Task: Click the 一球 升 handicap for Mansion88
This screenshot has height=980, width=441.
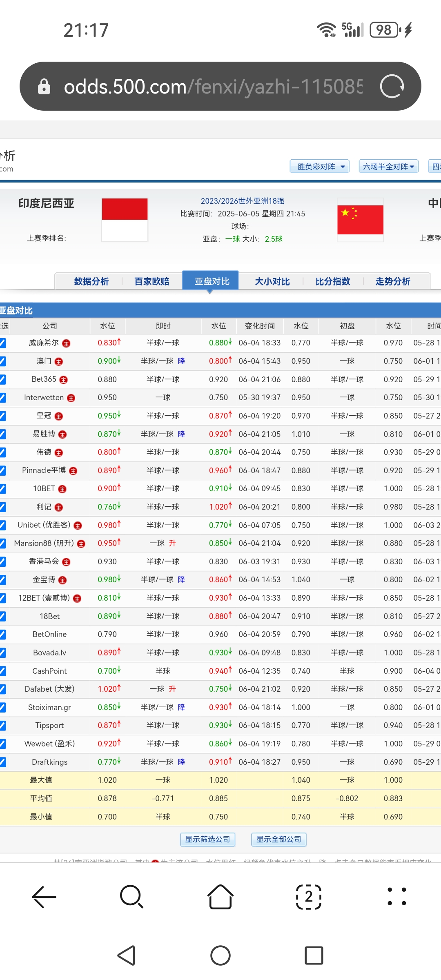Action: 163,543
